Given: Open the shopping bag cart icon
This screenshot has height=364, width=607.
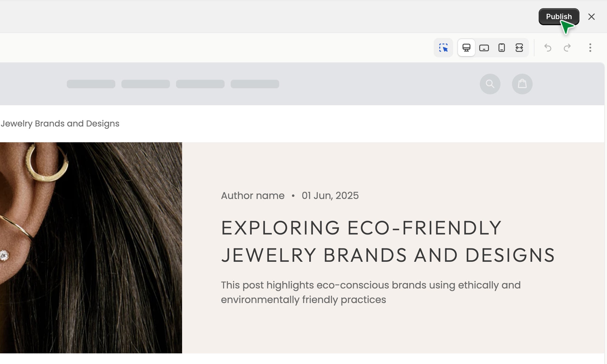Looking at the screenshot, I should point(522,84).
